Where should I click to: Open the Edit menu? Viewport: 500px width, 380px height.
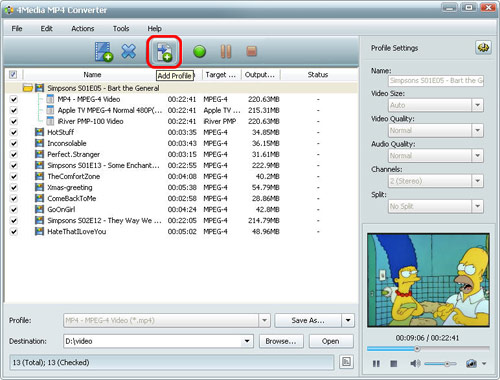tap(46, 28)
